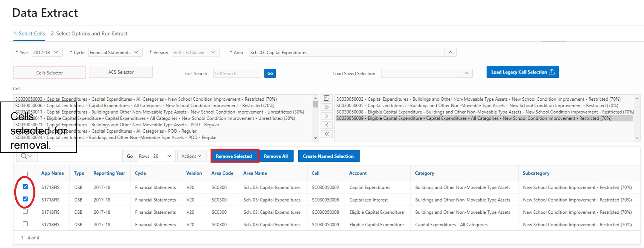Expand the Area list chevron
The height and width of the screenshot is (248, 644).
tap(450, 52)
